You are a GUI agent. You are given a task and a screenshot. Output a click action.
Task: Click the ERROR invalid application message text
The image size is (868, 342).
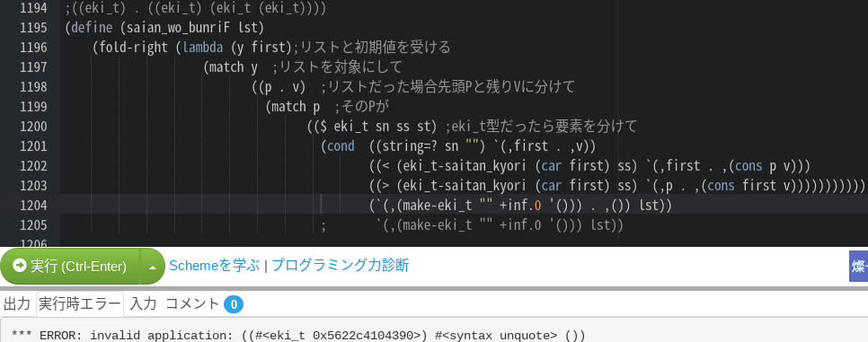point(298,336)
